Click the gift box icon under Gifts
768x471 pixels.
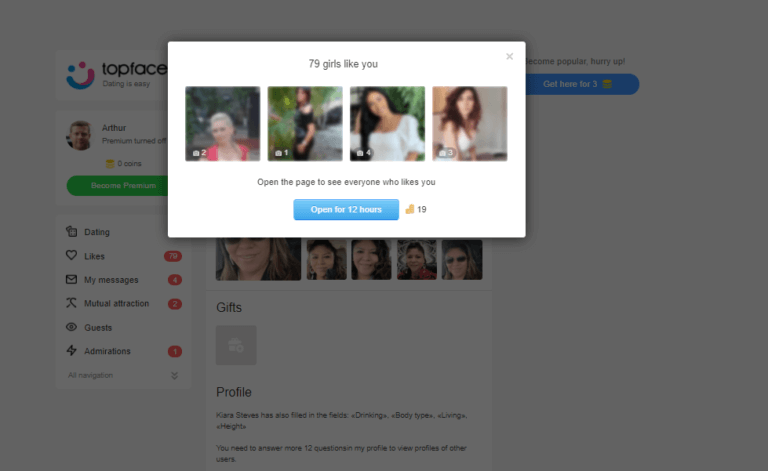(236, 345)
